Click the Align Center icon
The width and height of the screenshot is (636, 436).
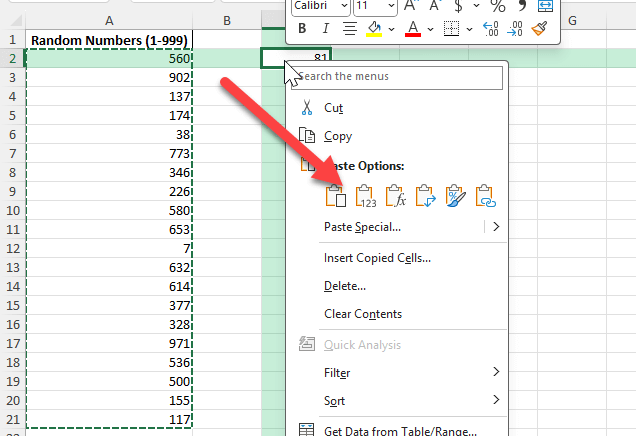click(350, 28)
